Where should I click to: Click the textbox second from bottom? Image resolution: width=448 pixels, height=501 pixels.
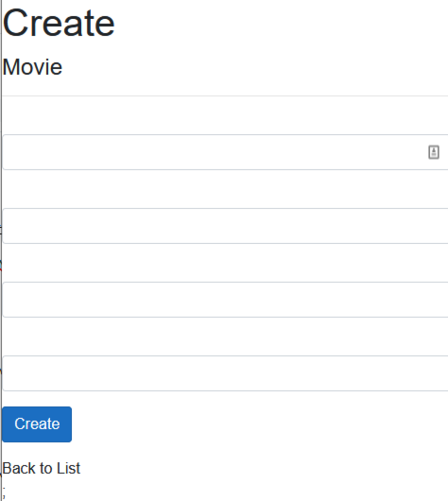224,299
